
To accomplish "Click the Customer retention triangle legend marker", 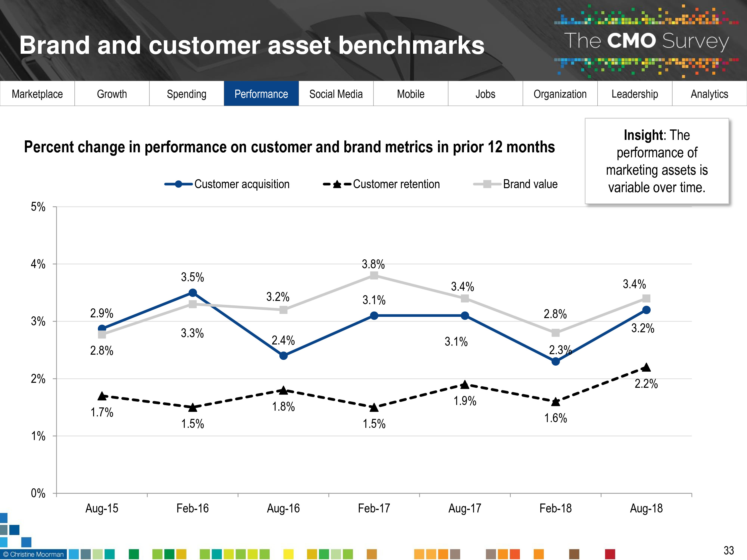I will (x=337, y=184).
